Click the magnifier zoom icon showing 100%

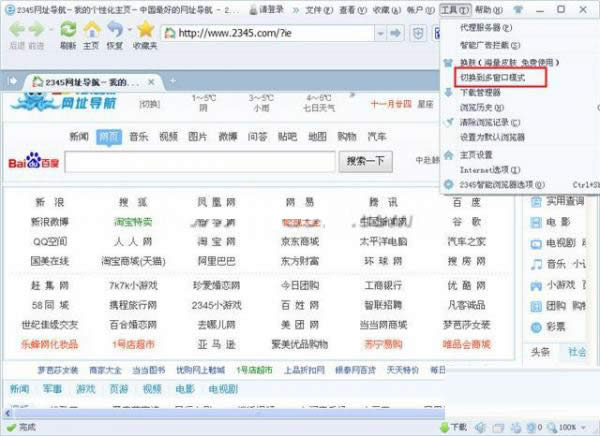click(x=552, y=427)
